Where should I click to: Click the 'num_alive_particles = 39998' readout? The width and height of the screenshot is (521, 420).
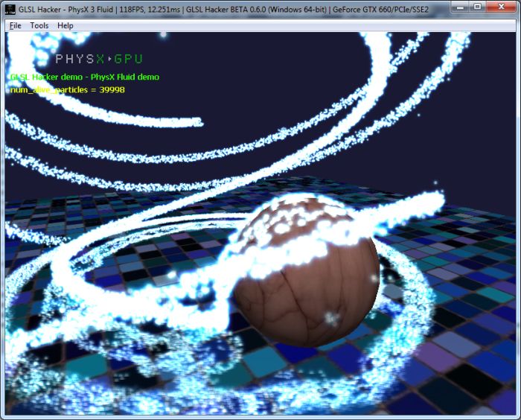click(x=68, y=90)
